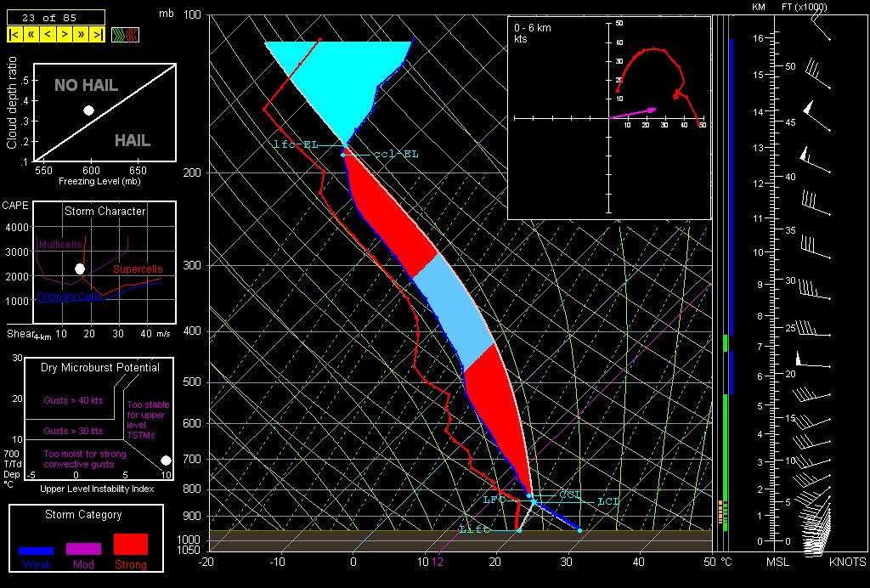
Task: Click the Dry Microburst Potential marker dot
Action: (x=166, y=460)
